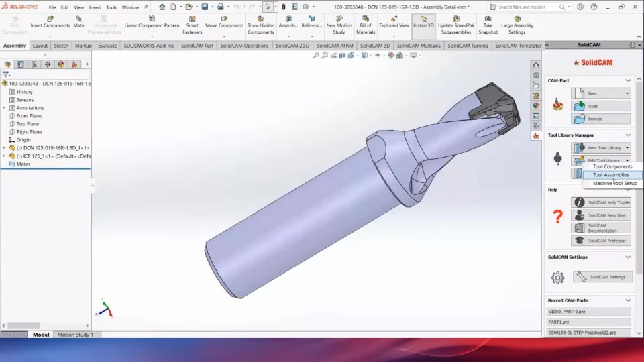Click the Home icon in the top toolbar
This screenshot has height=362, width=644.
(162, 7)
